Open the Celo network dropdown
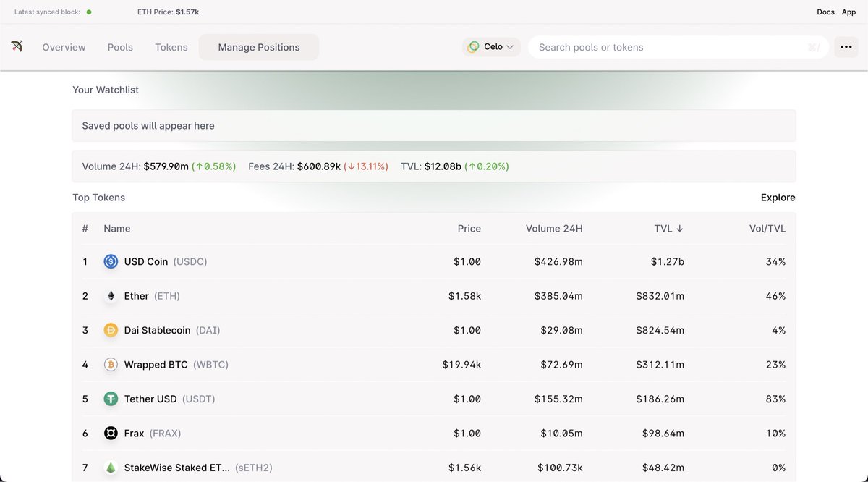The height and width of the screenshot is (482, 868). [491, 47]
